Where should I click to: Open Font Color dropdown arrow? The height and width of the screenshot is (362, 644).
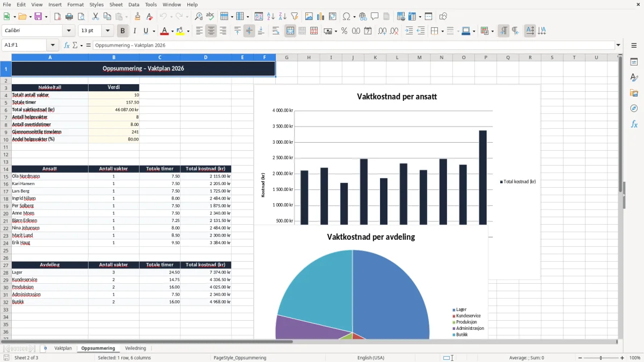pyautogui.click(x=172, y=31)
